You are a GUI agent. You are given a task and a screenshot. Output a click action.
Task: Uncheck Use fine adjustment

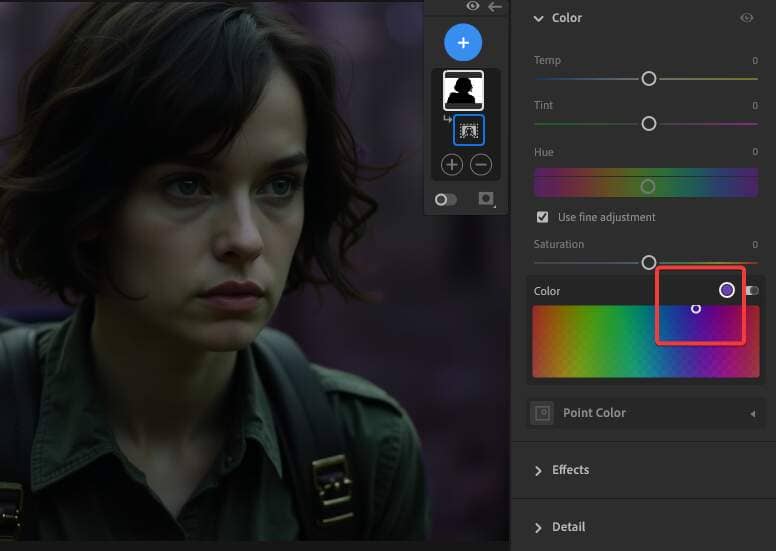click(542, 217)
